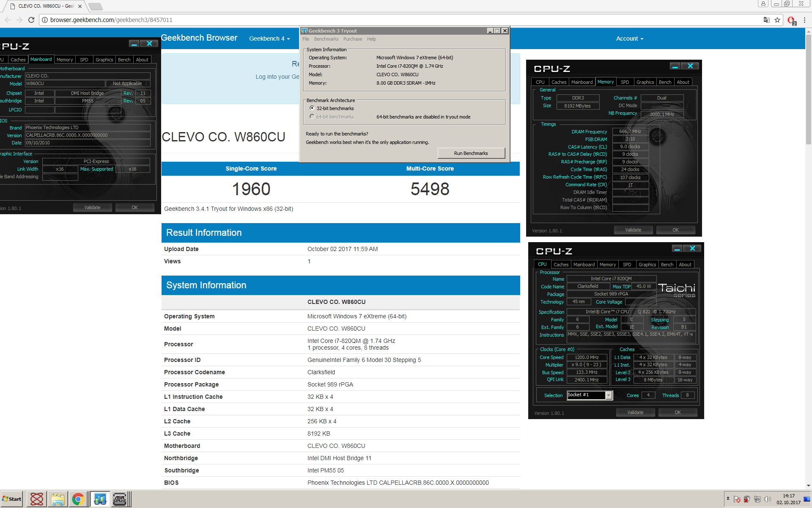Viewport: 812px width, 508px height.
Task: Expand the Geekbench 4 dropdown in header
Action: 269,39
